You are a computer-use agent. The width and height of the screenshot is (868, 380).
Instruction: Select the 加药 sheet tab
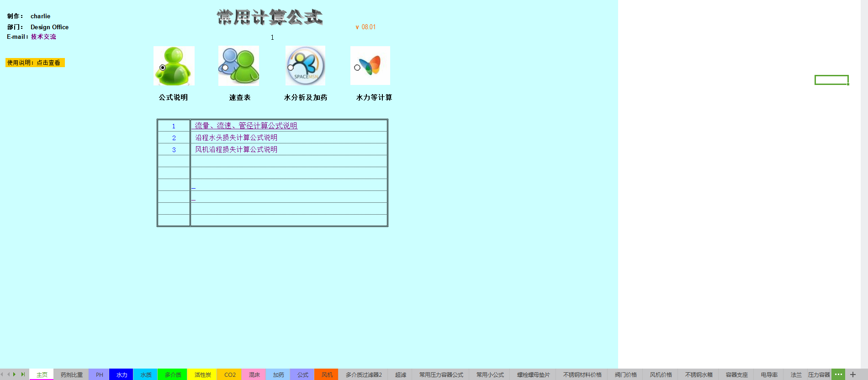pyautogui.click(x=278, y=375)
